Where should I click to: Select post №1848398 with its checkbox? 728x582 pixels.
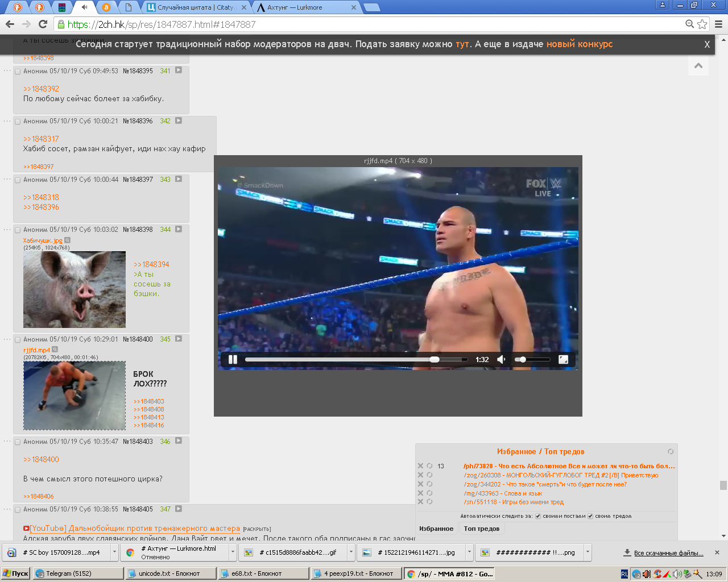[x=18, y=230]
